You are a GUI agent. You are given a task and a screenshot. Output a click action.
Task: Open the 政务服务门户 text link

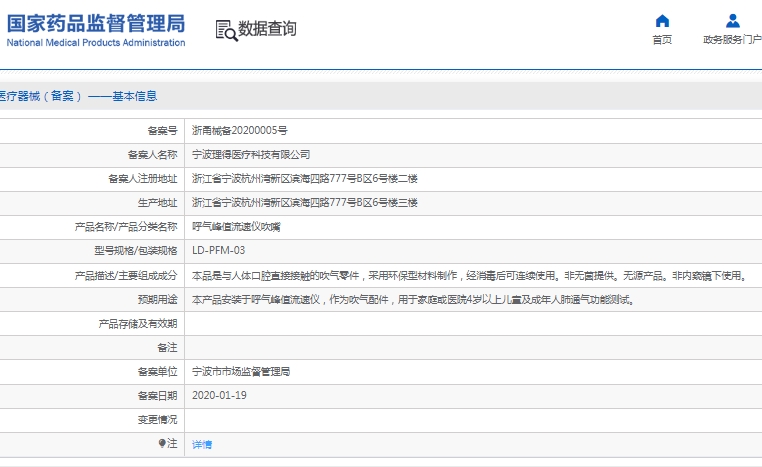click(732, 39)
